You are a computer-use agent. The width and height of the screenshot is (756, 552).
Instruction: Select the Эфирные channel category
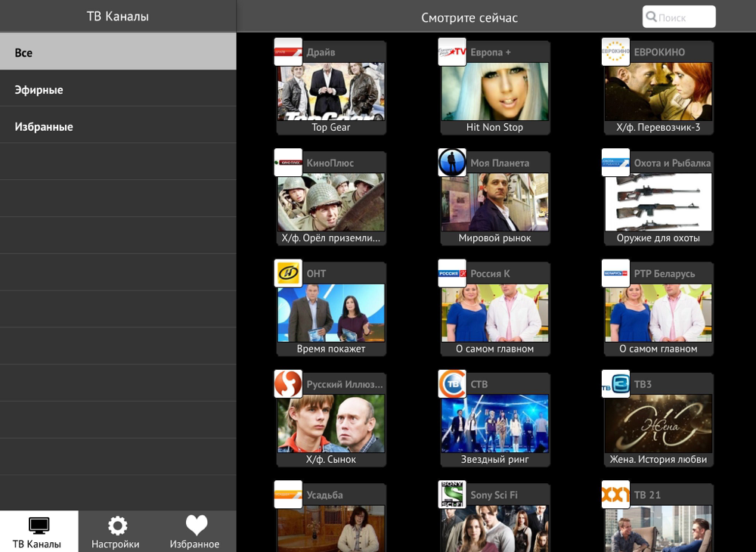click(118, 89)
